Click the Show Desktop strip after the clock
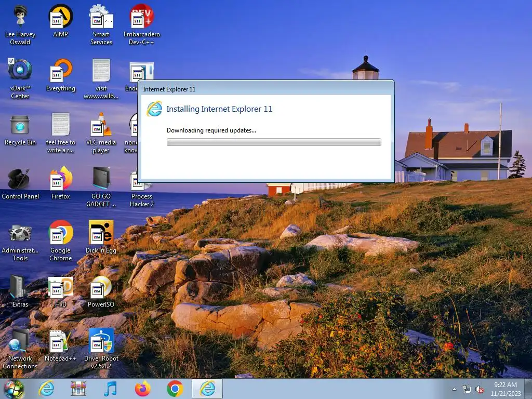532x399 pixels. tap(528, 389)
